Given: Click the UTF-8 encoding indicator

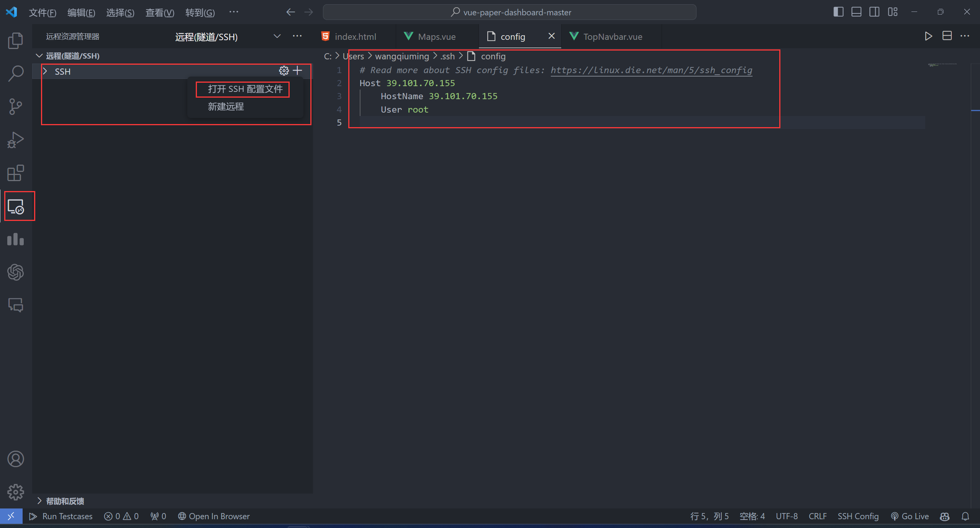Looking at the screenshot, I should [x=787, y=516].
